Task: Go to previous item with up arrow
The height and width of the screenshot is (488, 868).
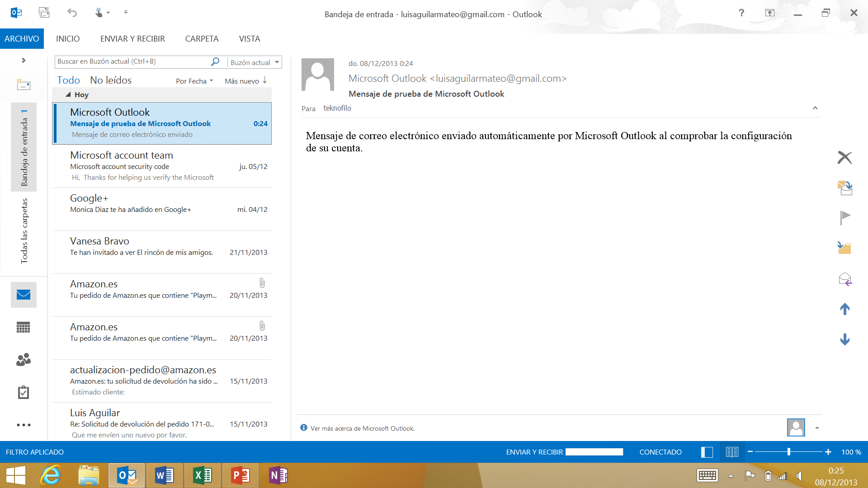Action: pyautogui.click(x=844, y=309)
